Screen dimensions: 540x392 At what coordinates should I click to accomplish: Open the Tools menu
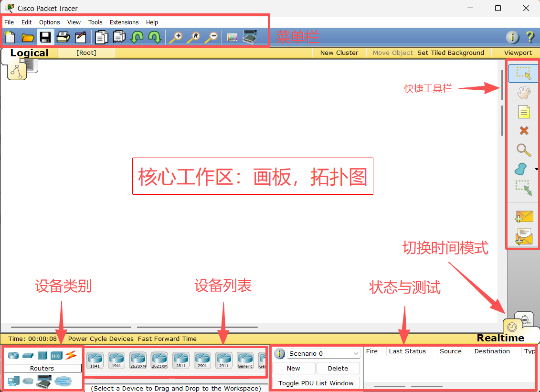(95, 22)
